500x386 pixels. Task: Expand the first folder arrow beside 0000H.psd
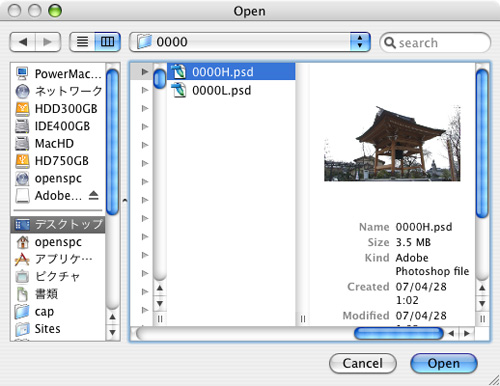[x=145, y=72]
